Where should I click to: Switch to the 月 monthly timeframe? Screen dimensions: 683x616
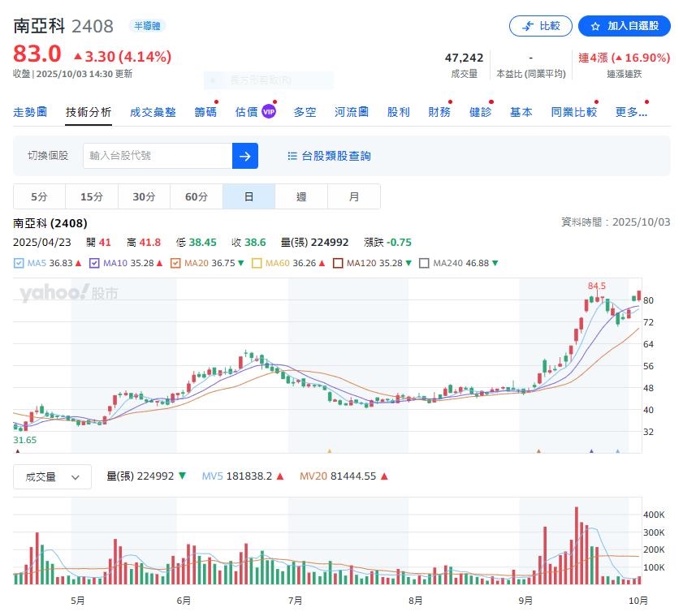point(353,196)
